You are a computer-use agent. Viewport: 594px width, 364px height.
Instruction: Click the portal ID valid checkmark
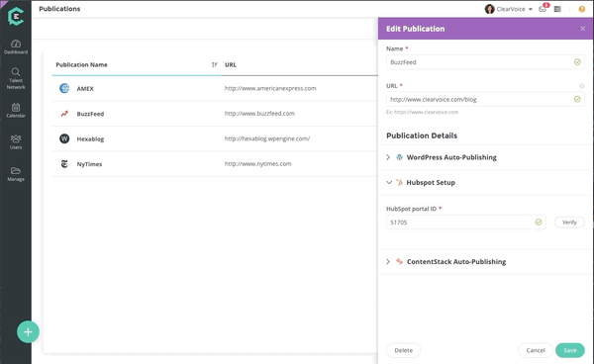(539, 223)
